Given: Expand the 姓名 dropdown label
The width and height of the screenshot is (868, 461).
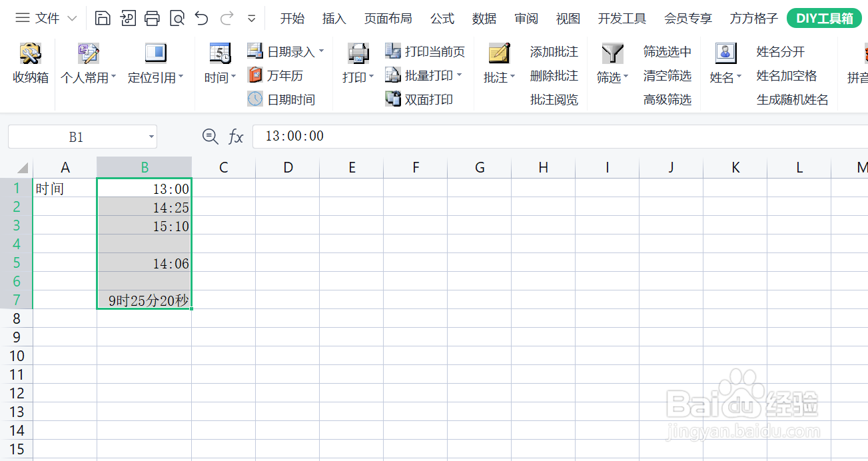Looking at the screenshot, I should point(725,78).
